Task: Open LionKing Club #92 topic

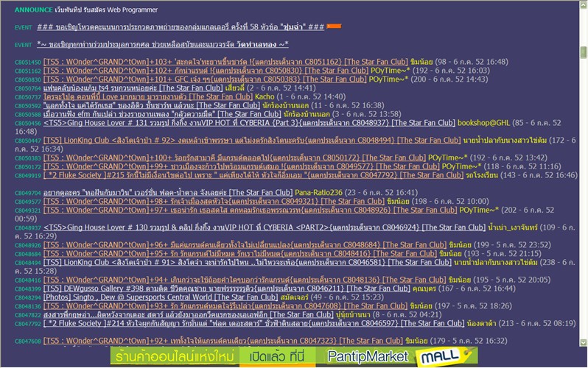Action: (251, 140)
